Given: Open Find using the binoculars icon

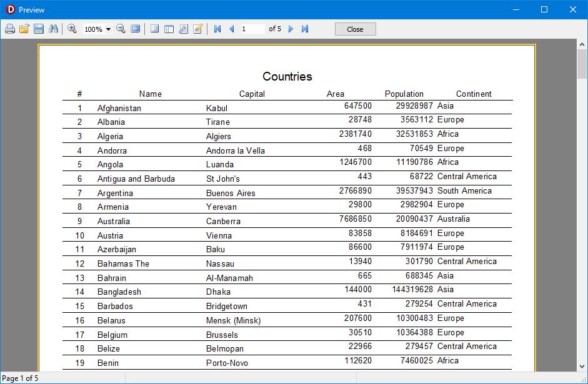Looking at the screenshot, I should pyautogui.click(x=53, y=29).
